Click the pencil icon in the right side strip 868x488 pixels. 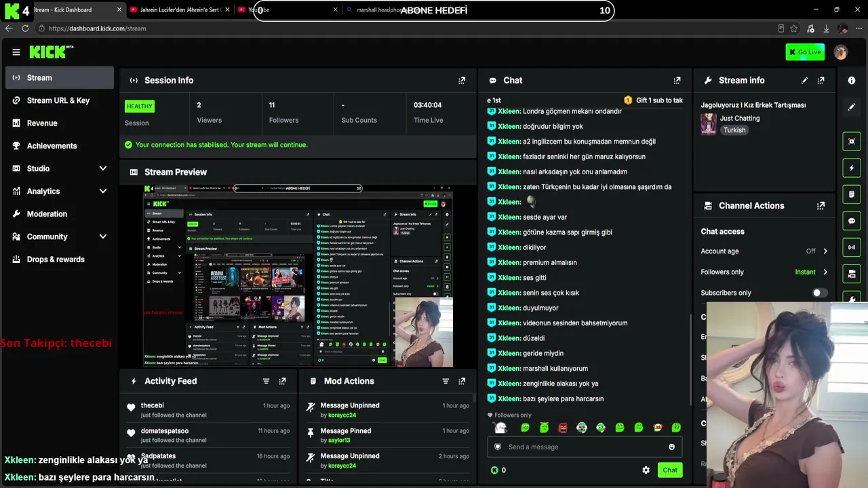pyautogui.click(x=852, y=107)
